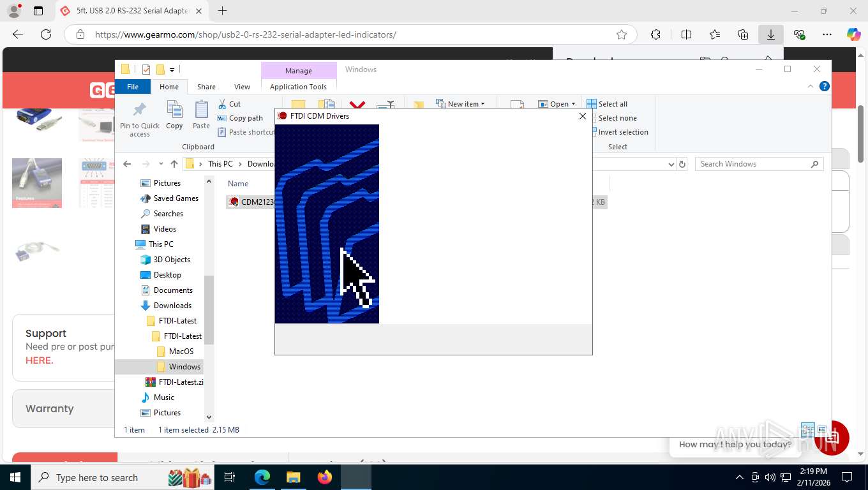Go up one folder level arrow
Screen dimensions: 868x490
pos(174,164)
